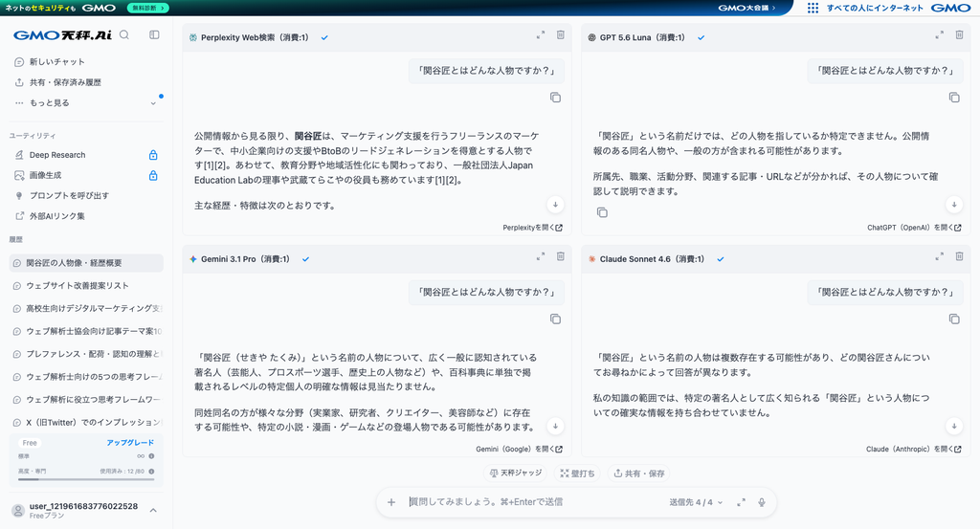Copy the question in the Gemini panel
This screenshot has height=529, width=980.
pyautogui.click(x=555, y=320)
